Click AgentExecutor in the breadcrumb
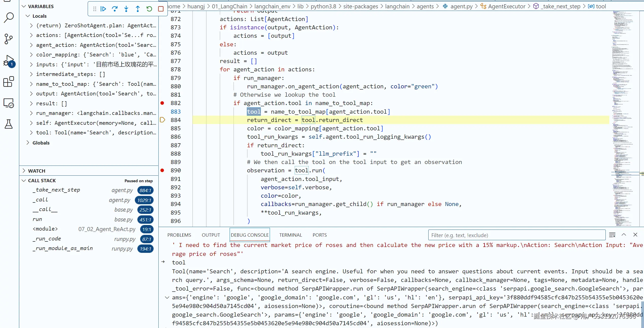This screenshot has width=644, height=328. click(x=506, y=6)
